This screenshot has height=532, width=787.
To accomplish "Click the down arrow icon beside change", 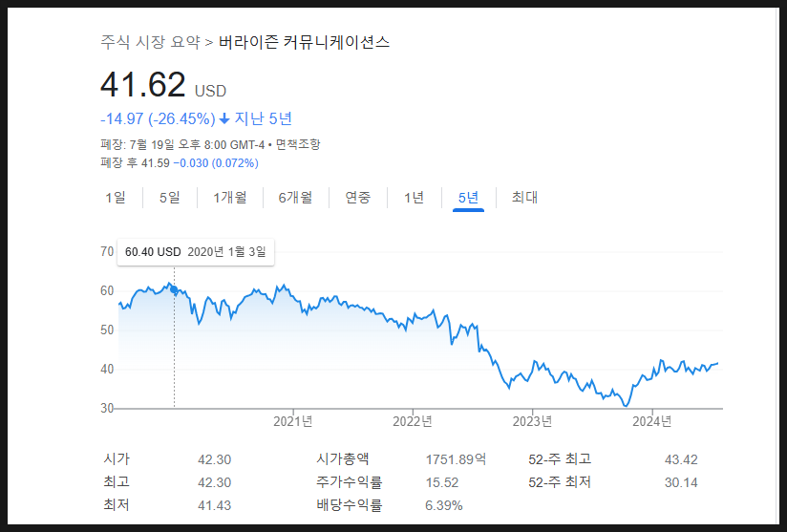I will click(224, 119).
